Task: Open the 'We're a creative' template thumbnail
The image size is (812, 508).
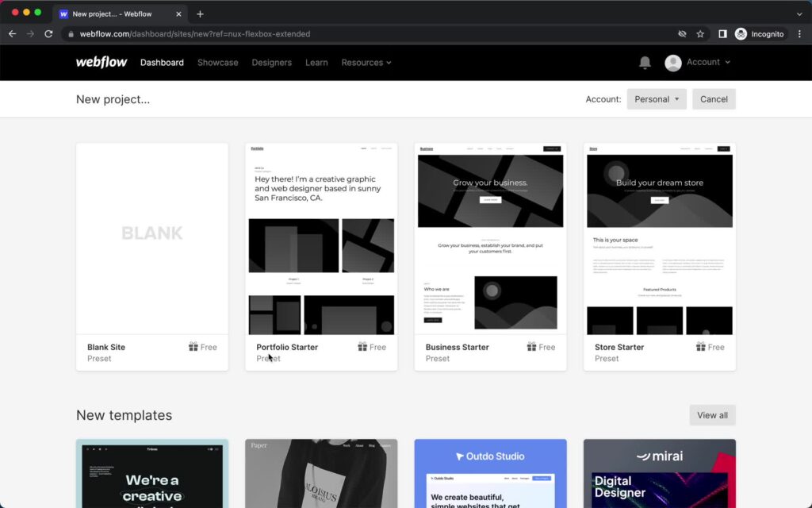Action: [x=152, y=474]
